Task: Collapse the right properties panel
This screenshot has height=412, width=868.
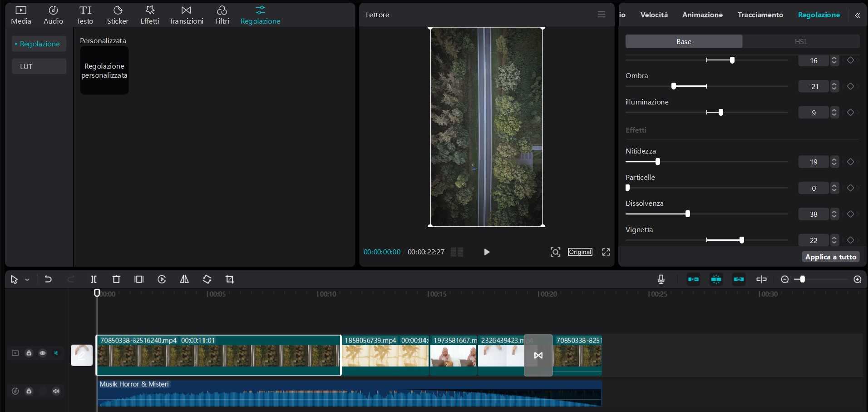Action: pyautogui.click(x=858, y=15)
